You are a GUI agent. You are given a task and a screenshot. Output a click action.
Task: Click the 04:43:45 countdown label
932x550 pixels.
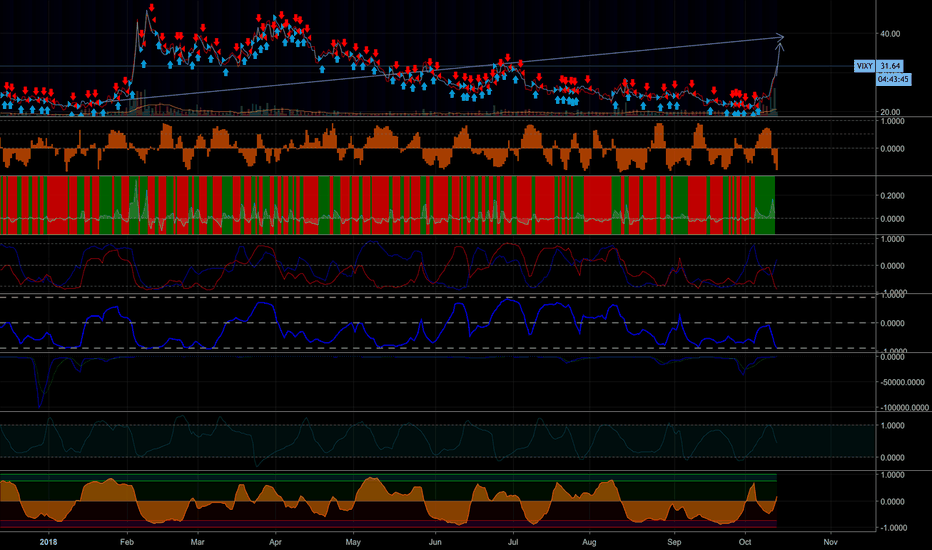[893, 79]
